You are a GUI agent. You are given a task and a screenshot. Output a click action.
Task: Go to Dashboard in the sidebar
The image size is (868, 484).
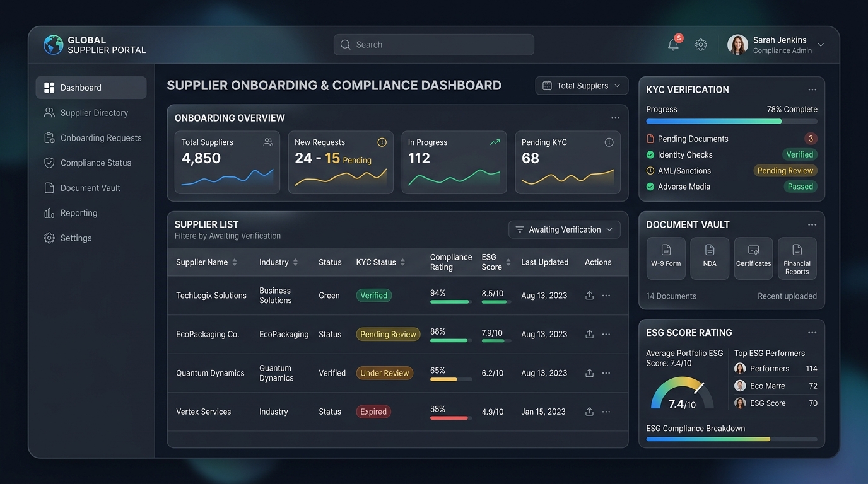(x=91, y=88)
